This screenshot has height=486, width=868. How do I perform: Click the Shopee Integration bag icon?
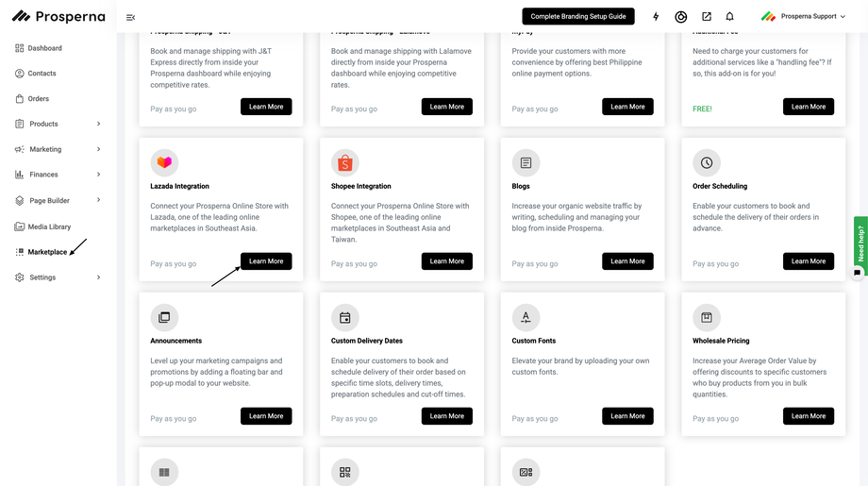344,162
